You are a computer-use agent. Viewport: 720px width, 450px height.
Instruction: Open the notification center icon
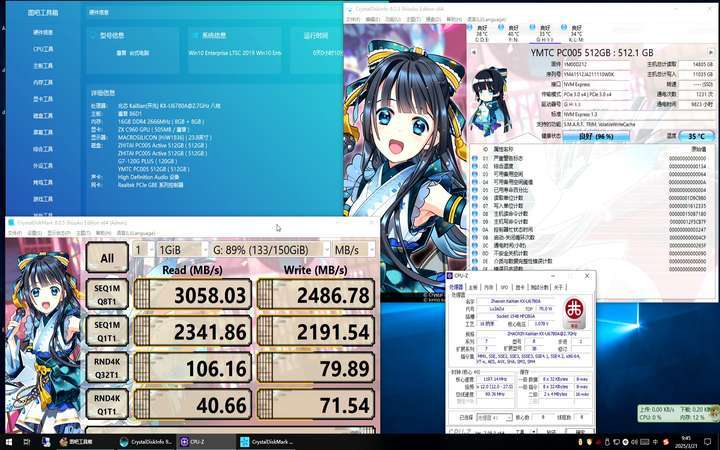[x=708, y=442]
